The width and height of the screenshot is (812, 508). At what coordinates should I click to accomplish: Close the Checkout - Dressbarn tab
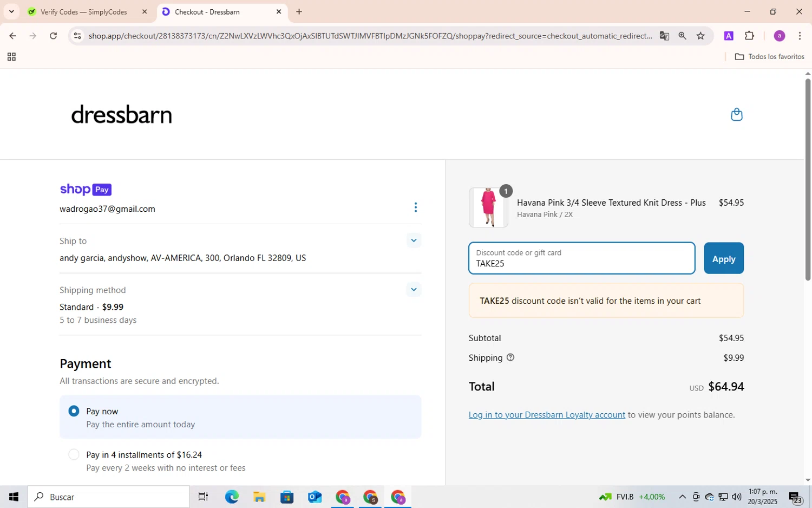[x=279, y=11]
